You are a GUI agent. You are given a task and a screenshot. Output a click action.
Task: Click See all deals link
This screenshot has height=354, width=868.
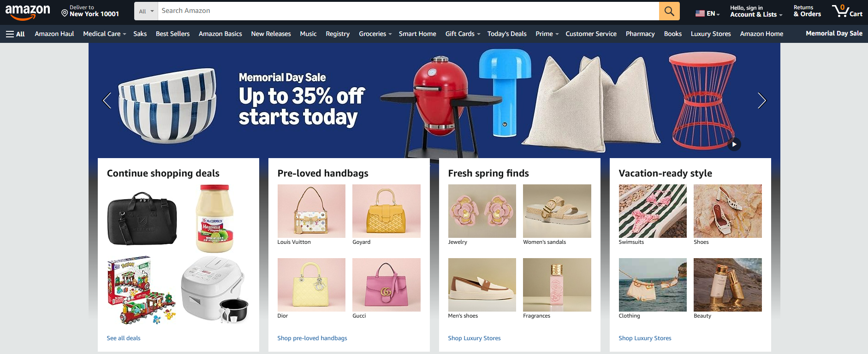(x=124, y=338)
